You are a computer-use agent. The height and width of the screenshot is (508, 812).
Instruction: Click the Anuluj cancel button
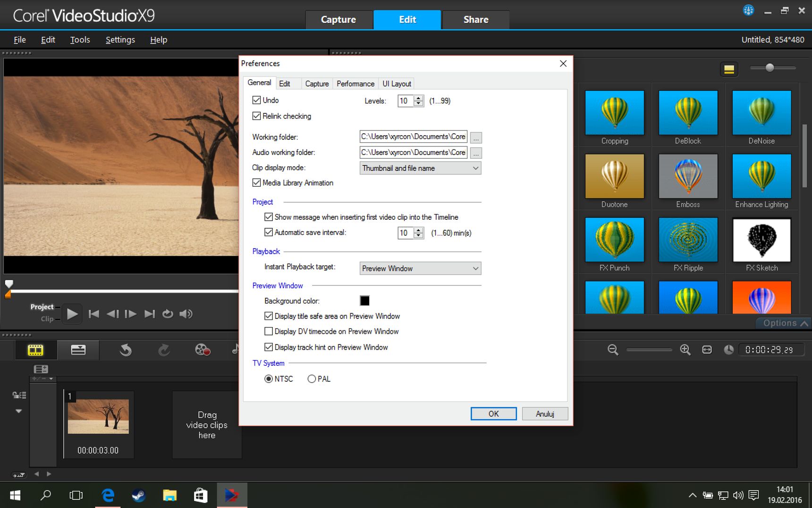[x=545, y=413]
